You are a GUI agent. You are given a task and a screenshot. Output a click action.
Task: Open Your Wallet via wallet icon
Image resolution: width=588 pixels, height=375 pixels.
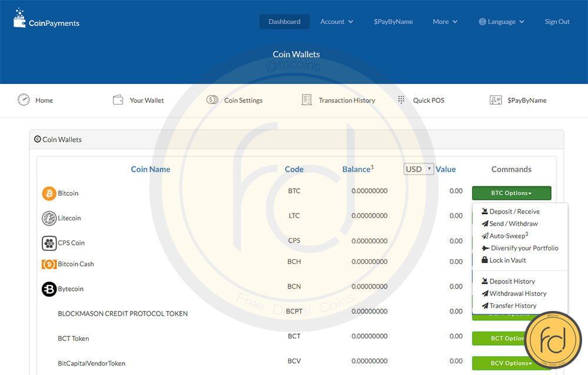click(118, 100)
